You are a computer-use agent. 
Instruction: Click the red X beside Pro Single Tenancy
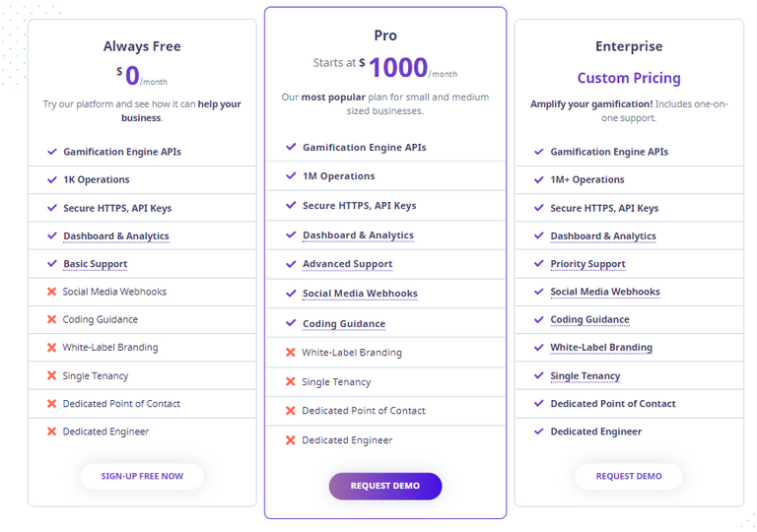coord(290,382)
